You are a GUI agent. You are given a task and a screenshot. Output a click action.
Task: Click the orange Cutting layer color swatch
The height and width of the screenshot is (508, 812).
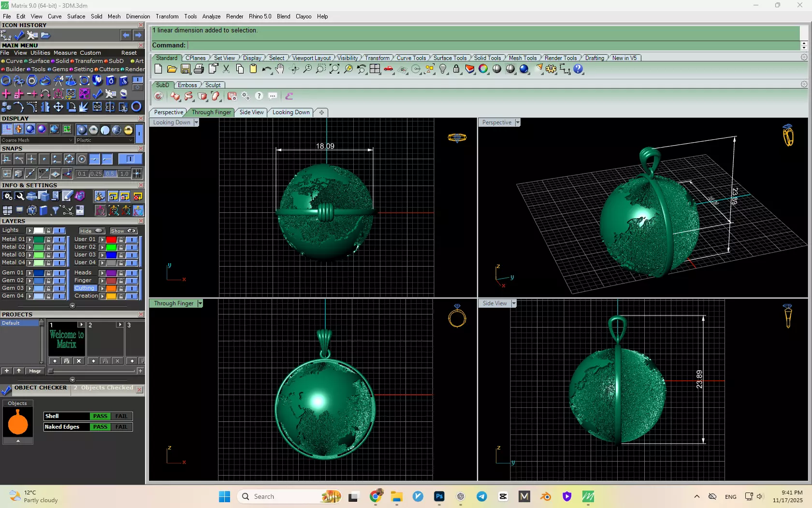pyautogui.click(x=112, y=288)
